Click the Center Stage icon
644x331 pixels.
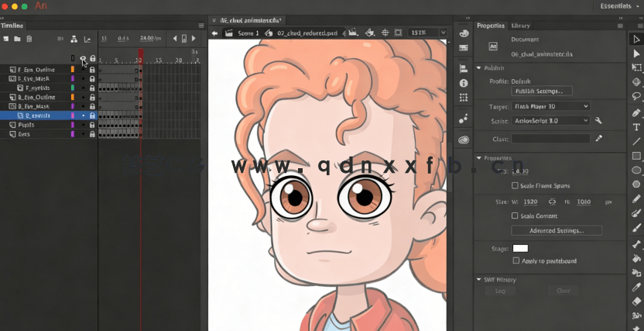(385, 33)
